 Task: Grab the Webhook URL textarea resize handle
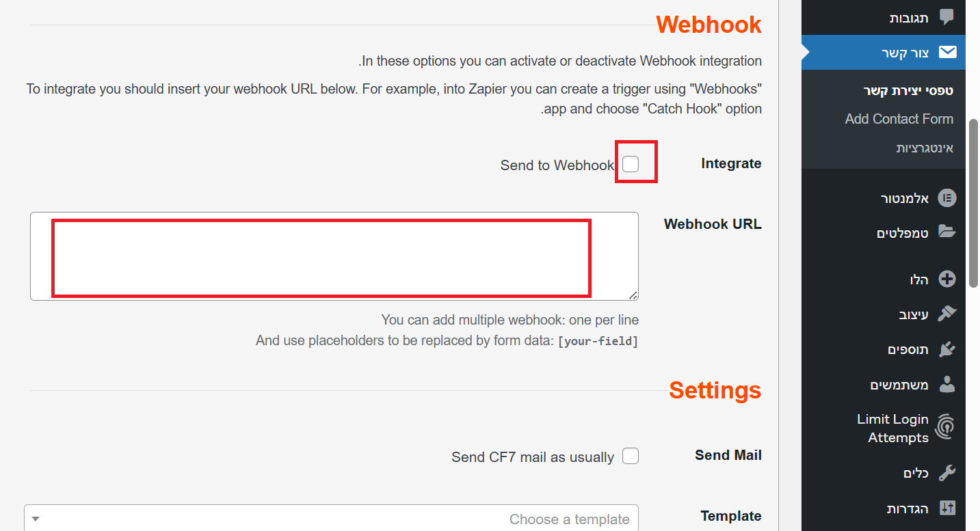point(633,295)
